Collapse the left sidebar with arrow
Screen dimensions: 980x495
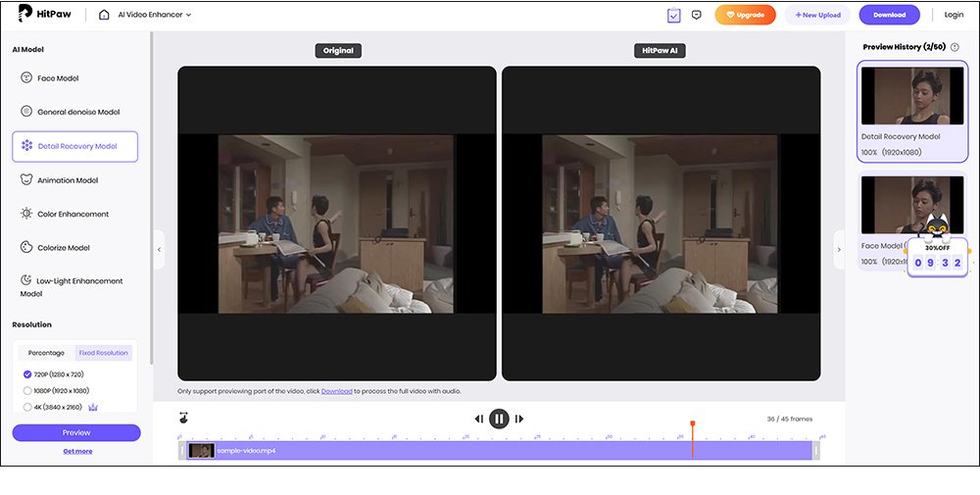tap(159, 249)
